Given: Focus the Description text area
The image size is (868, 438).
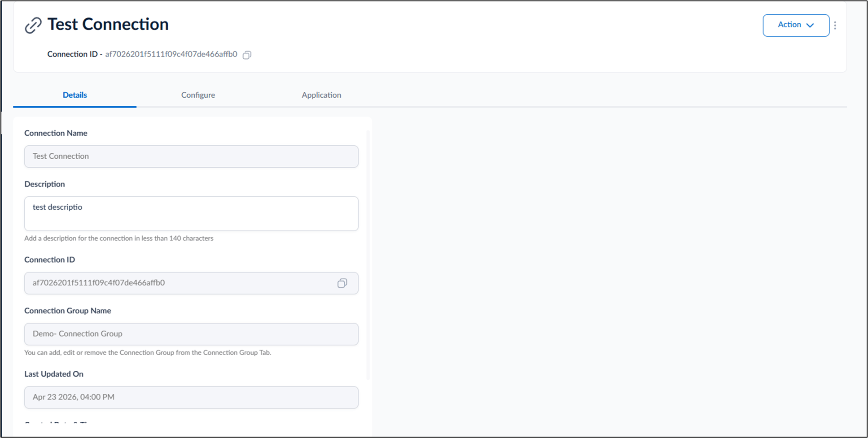Looking at the screenshot, I should click(191, 213).
